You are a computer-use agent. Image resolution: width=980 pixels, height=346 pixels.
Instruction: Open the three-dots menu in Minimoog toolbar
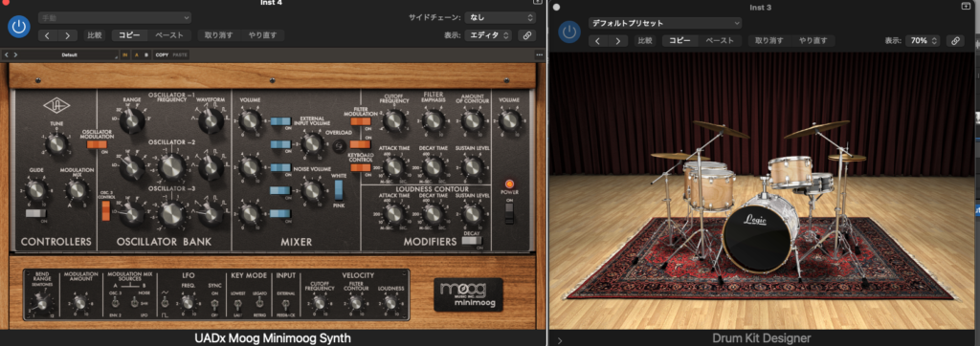pyautogui.click(x=540, y=55)
